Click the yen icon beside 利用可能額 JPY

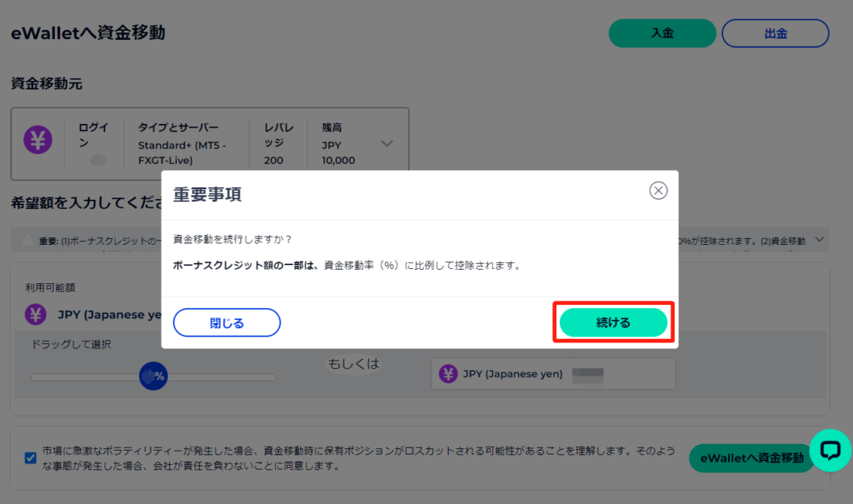[36, 314]
